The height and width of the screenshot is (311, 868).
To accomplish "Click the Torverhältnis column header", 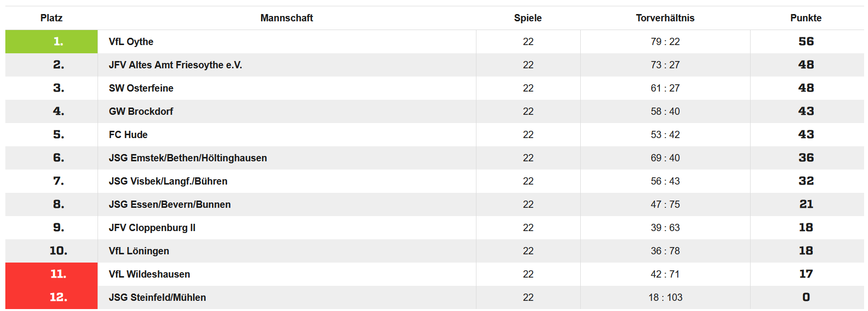I will tap(665, 18).
